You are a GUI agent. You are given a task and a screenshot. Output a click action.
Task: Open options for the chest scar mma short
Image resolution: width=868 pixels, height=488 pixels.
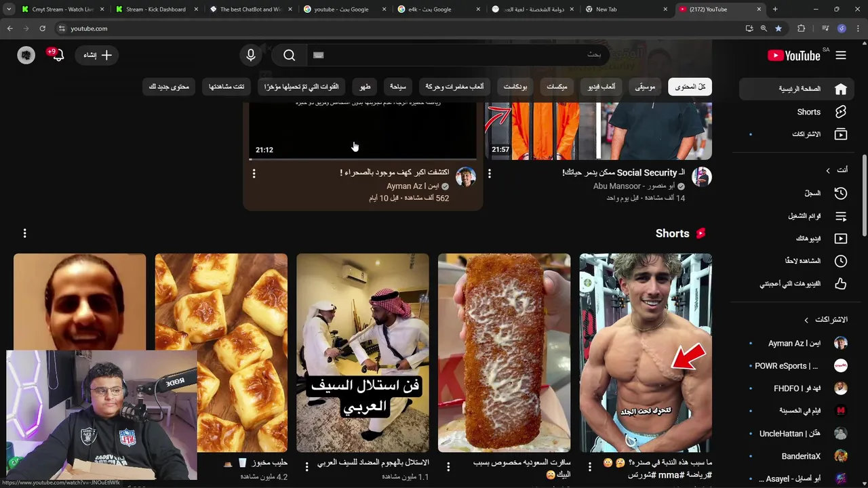(x=589, y=467)
